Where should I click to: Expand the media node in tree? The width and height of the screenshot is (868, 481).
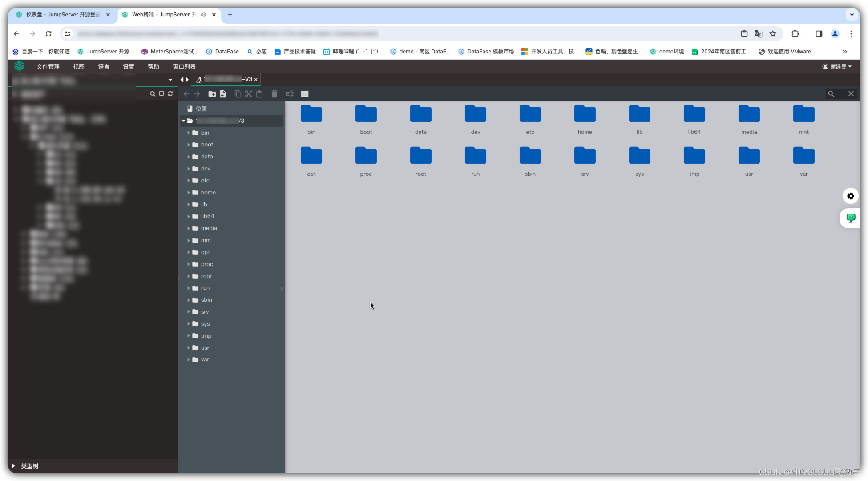(188, 228)
